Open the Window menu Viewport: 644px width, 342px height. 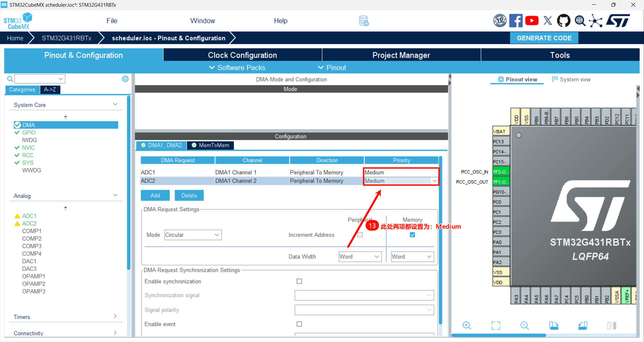pos(203,21)
